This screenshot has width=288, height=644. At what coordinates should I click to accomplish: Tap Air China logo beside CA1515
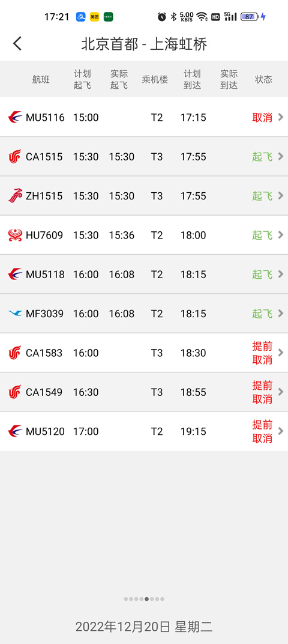tap(15, 157)
